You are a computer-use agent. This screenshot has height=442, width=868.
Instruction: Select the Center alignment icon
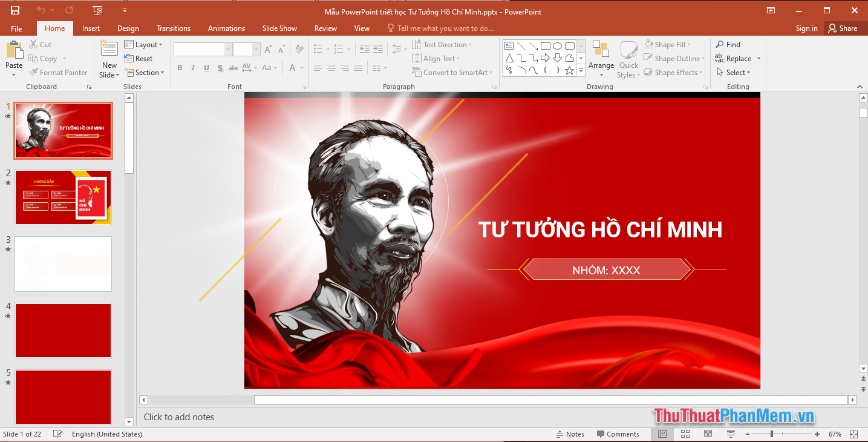(331, 68)
